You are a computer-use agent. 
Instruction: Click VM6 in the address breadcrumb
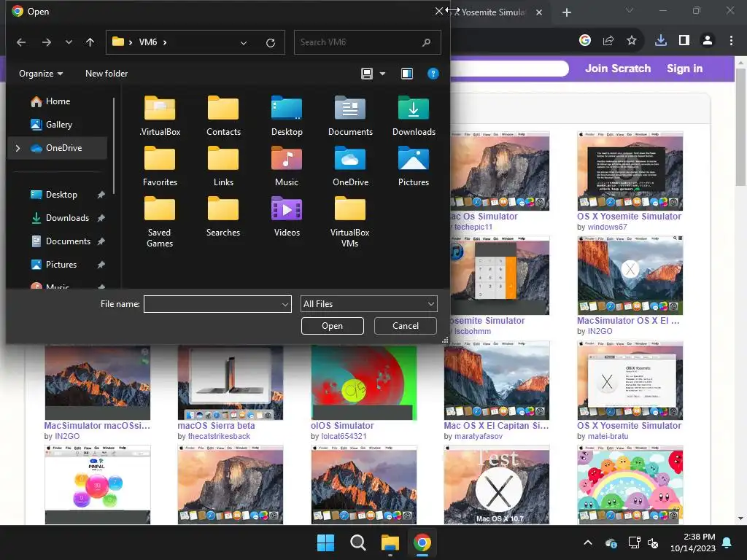(x=147, y=42)
